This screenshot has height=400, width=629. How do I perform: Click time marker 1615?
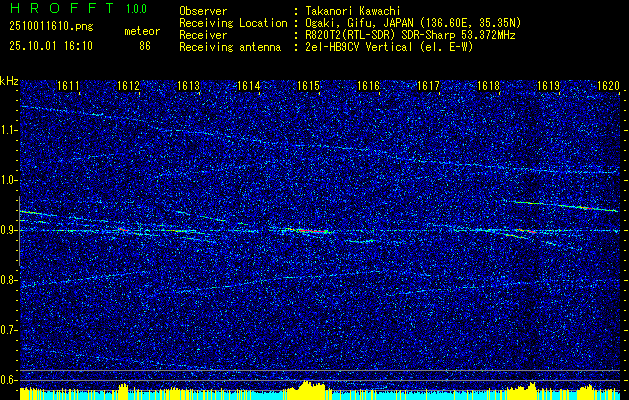(x=308, y=86)
